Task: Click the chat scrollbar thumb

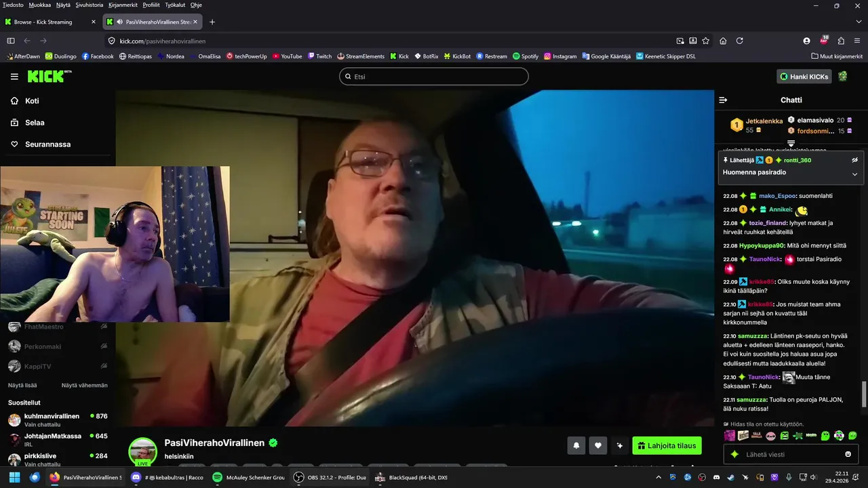Action: pos(863,394)
